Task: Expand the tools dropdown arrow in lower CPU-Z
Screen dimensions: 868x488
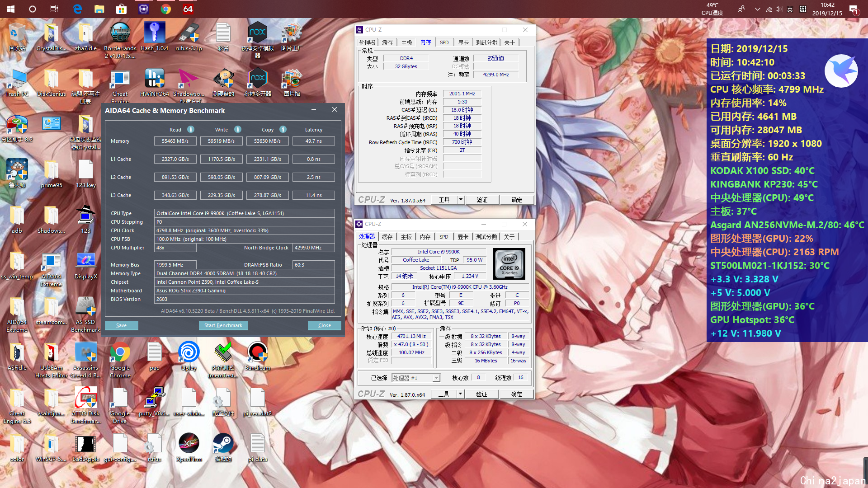Action: [460, 394]
